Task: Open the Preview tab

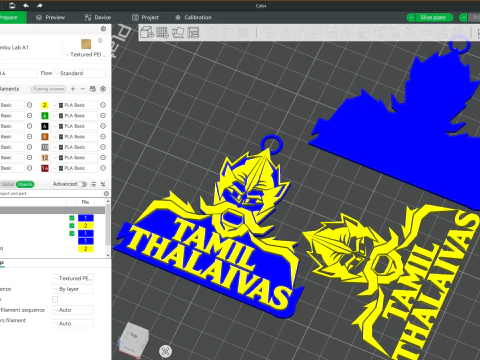Action: (51, 17)
